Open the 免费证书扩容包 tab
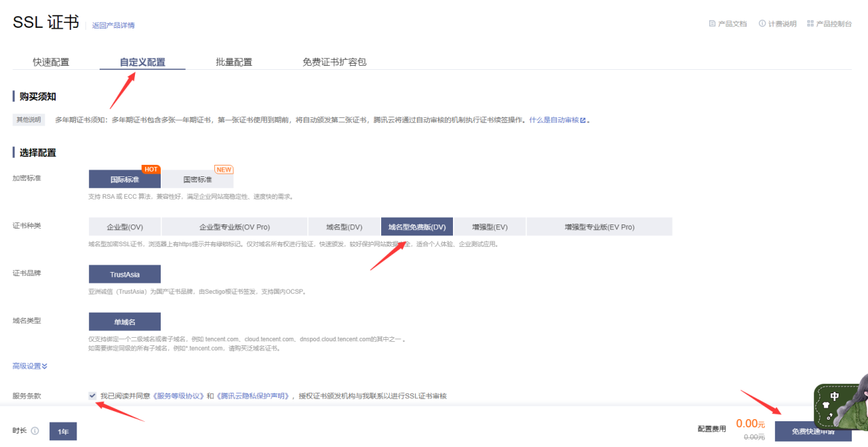 pos(333,61)
